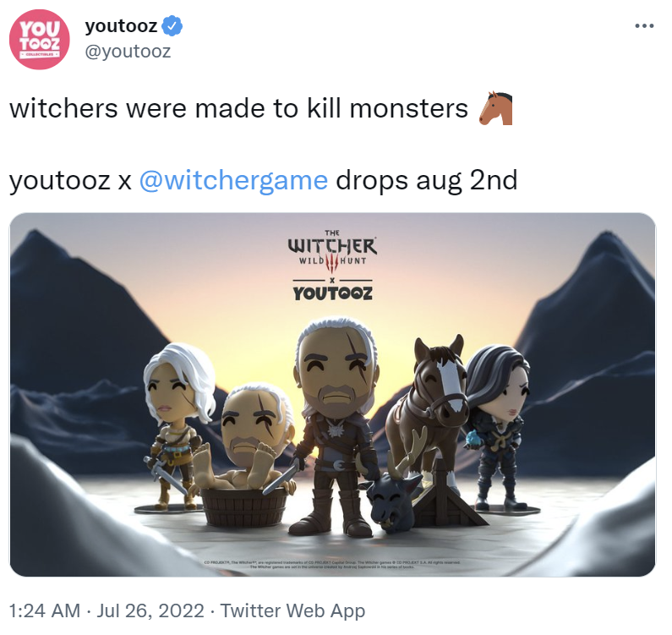Image resolution: width=672 pixels, height=635 pixels.
Task: Open the @youtooz handle
Action: (128, 52)
